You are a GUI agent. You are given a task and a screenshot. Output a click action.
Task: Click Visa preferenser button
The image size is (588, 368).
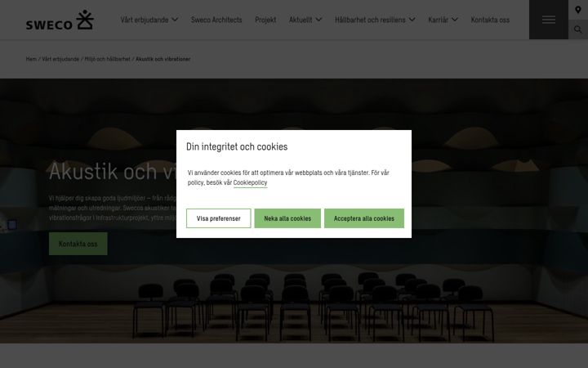coord(219,218)
